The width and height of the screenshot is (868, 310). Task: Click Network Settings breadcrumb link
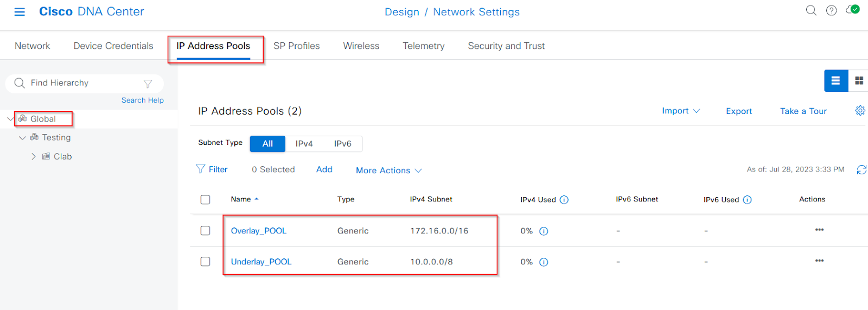476,12
